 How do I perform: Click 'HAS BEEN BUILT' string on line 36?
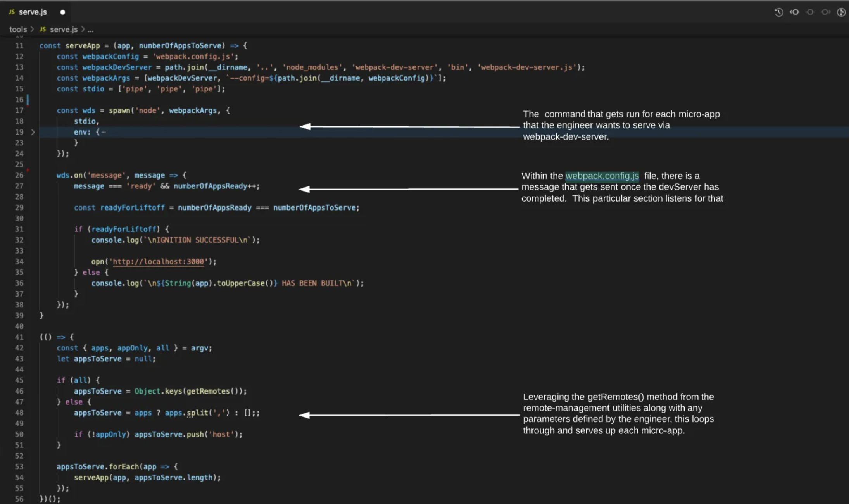pos(312,283)
